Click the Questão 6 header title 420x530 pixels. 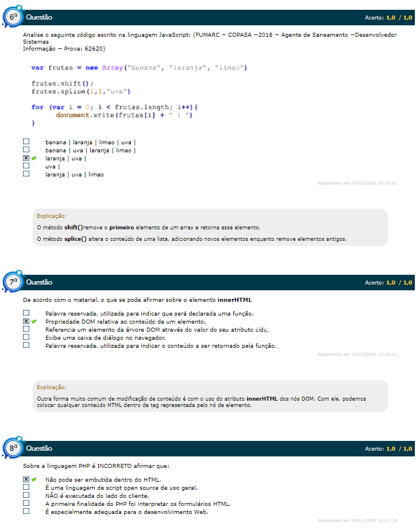[39, 18]
